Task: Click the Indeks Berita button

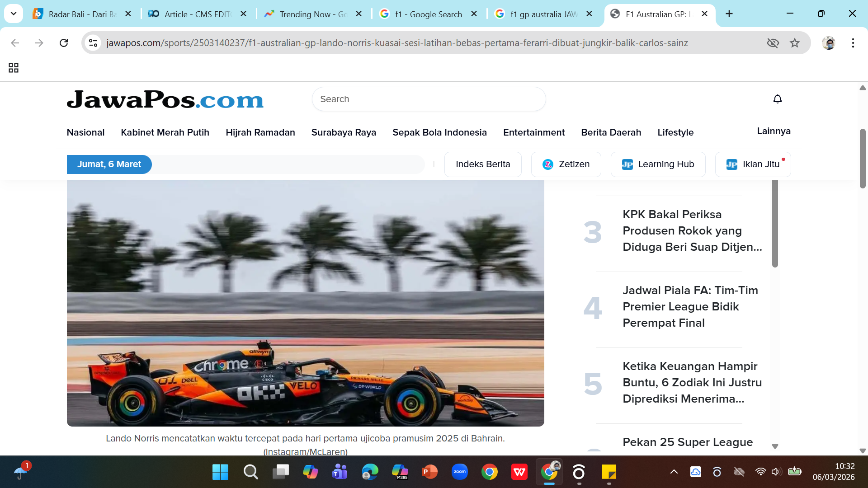Action: pos(483,164)
